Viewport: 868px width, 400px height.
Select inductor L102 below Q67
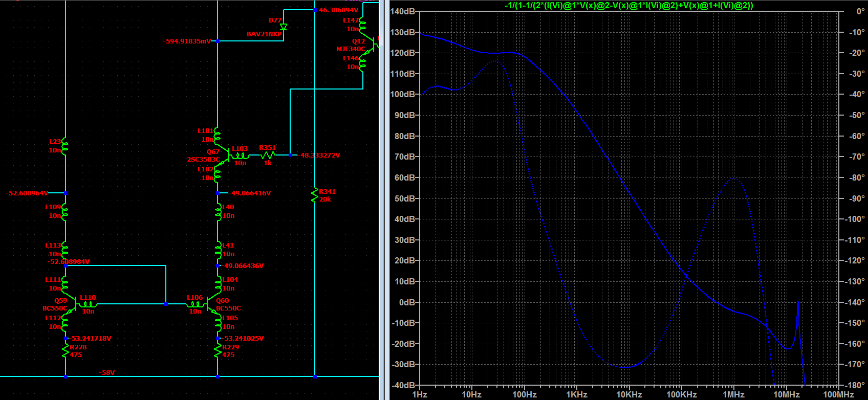[218, 173]
